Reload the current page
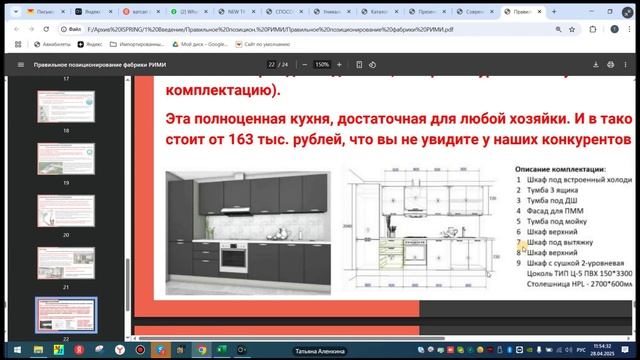 (x=46, y=29)
